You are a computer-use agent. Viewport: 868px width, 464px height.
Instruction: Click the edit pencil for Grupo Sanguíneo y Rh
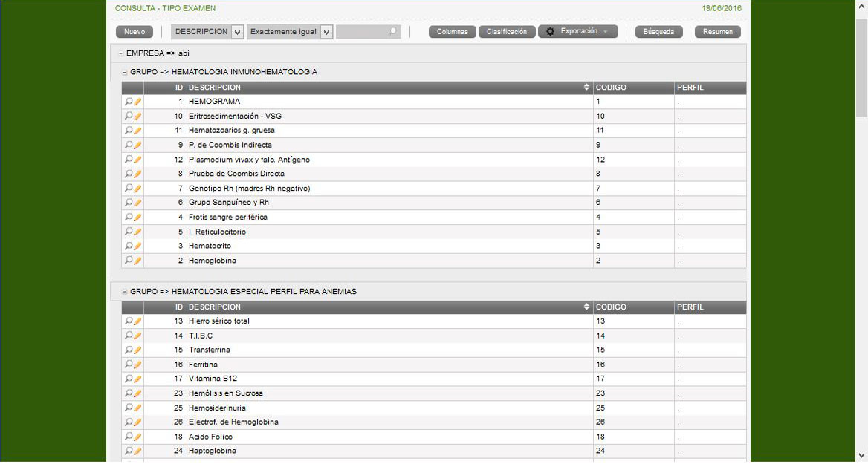(x=137, y=203)
